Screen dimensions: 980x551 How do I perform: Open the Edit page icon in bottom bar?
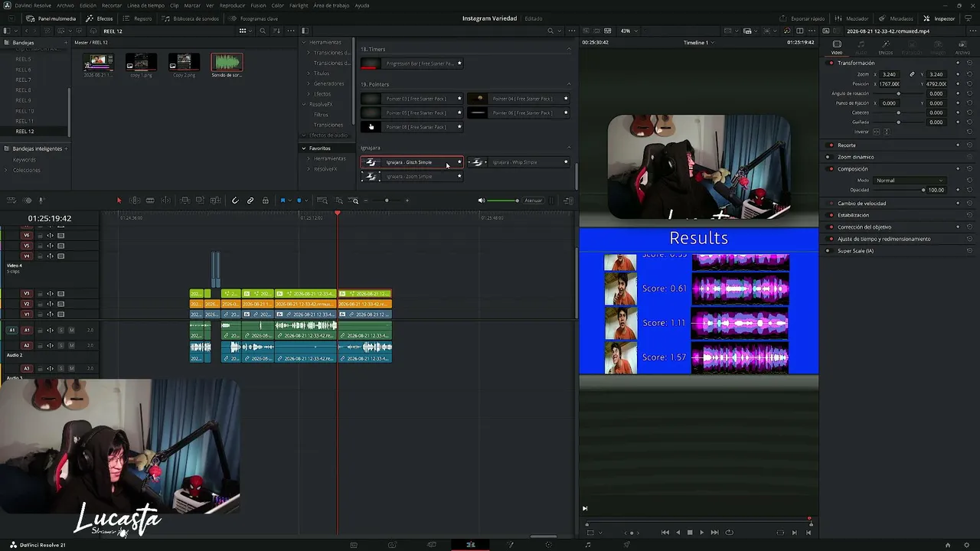coord(471,545)
